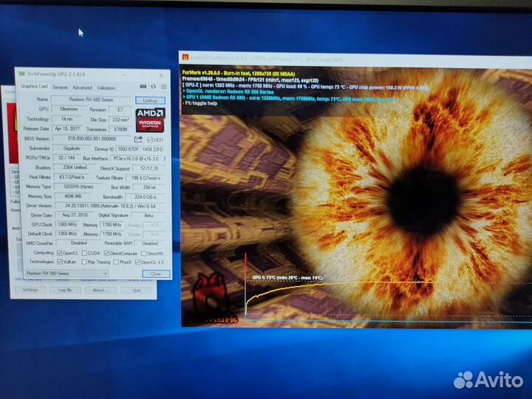Click Log file button in FurMark launcher
This screenshot has width=532, height=399.
65,290
